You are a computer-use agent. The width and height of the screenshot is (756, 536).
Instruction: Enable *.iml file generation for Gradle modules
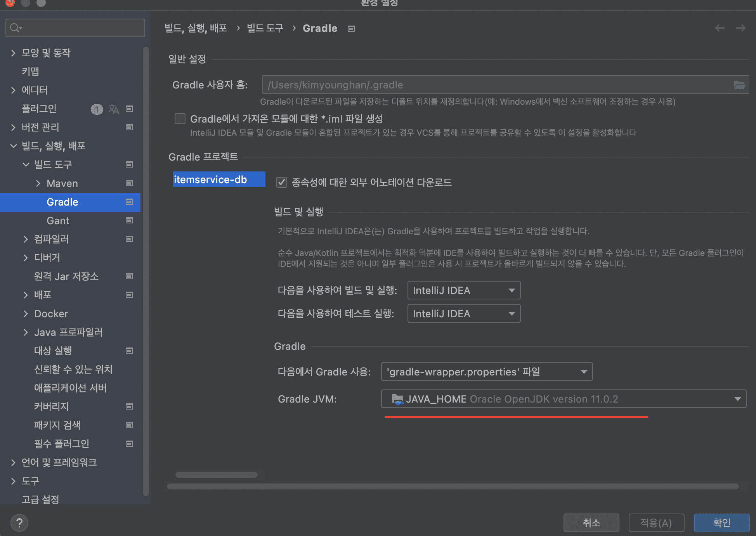point(180,119)
